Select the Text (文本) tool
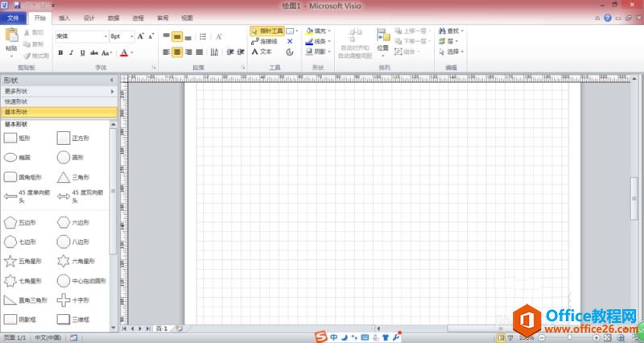Screen dimensions: 644x343 262,52
